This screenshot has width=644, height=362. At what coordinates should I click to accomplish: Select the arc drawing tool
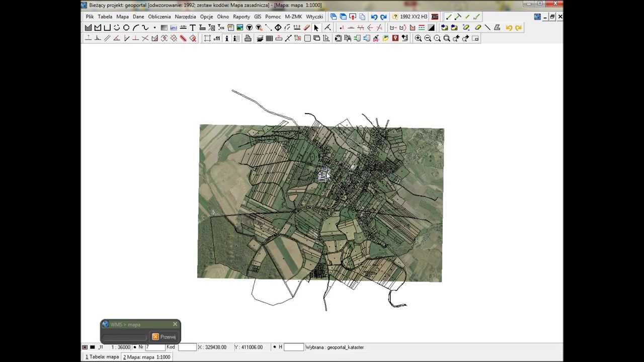136,28
